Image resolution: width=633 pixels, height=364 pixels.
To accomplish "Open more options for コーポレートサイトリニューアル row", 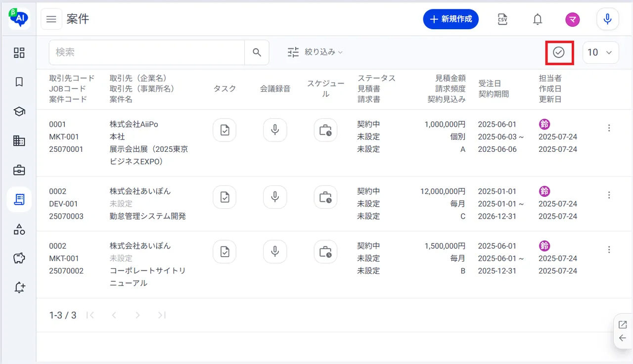I will pos(609,250).
